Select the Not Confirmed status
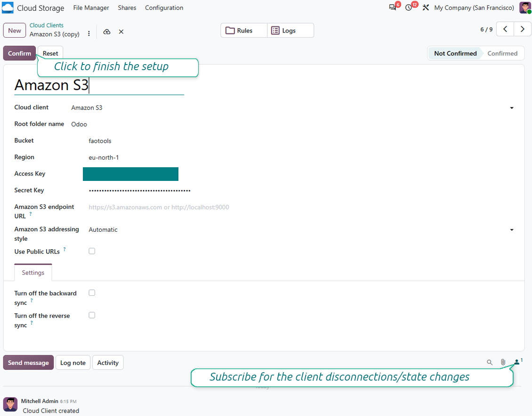The height and width of the screenshot is (416, 532). pos(455,53)
